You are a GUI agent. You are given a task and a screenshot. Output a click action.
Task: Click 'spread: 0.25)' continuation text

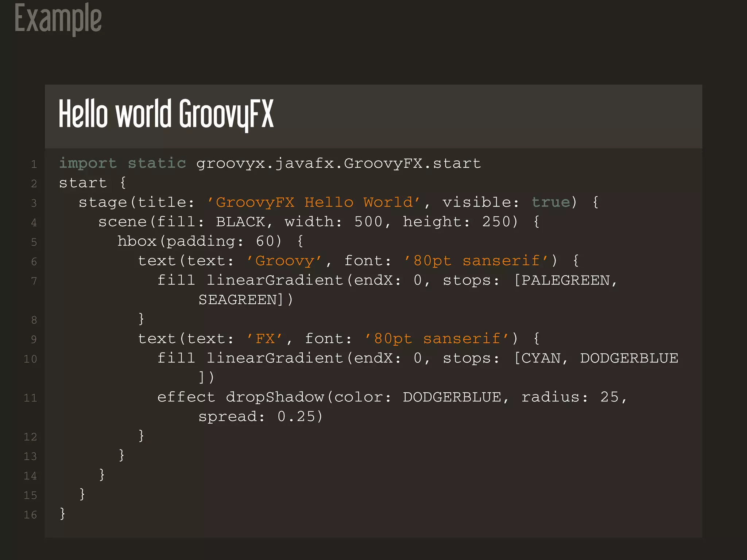coord(261,416)
